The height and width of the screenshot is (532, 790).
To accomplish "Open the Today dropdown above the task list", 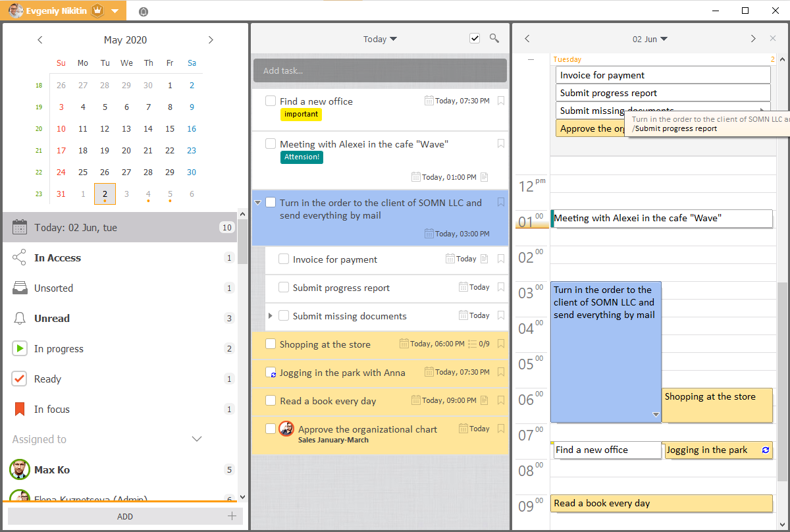I will click(x=380, y=39).
